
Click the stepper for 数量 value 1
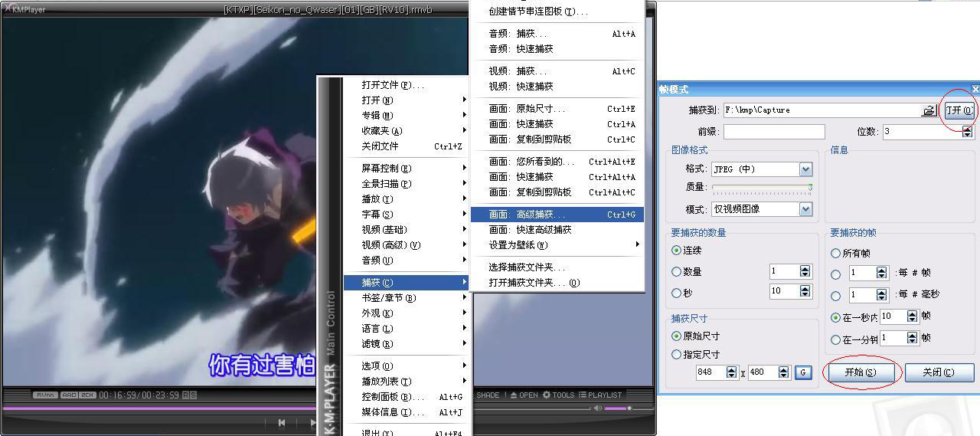[805, 271]
